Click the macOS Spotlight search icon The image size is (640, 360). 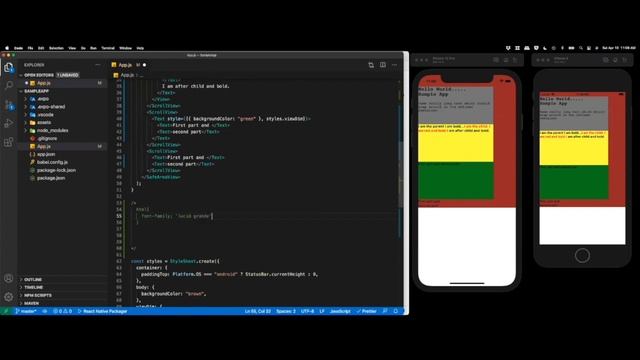click(x=580, y=48)
